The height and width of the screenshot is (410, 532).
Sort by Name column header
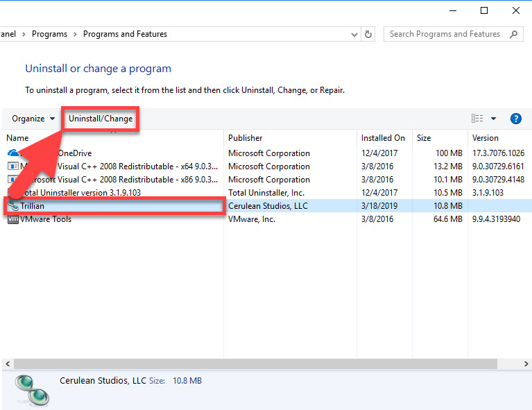tap(17, 138)
